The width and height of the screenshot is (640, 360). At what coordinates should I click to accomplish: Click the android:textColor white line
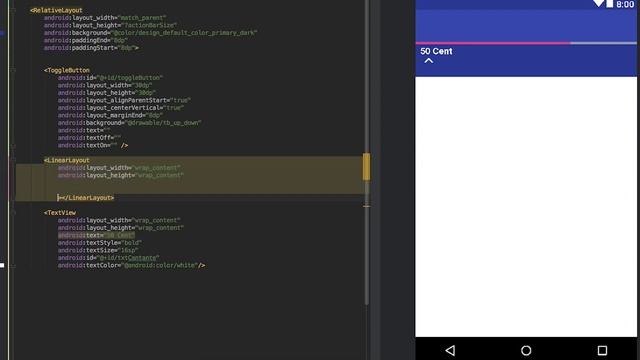(131, 265)
